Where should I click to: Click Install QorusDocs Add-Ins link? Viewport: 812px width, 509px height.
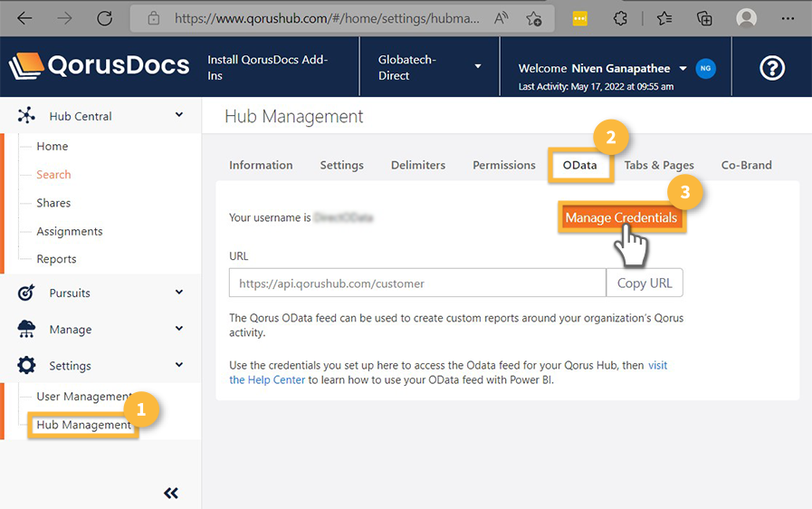pyautogui.click(x=267, y=67)
